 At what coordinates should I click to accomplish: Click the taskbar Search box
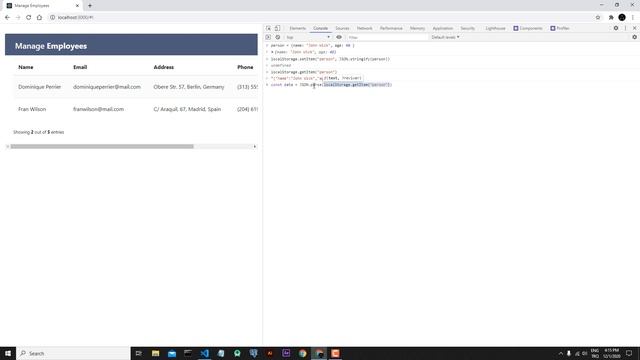pyautogui.click(x=73, y=353)
